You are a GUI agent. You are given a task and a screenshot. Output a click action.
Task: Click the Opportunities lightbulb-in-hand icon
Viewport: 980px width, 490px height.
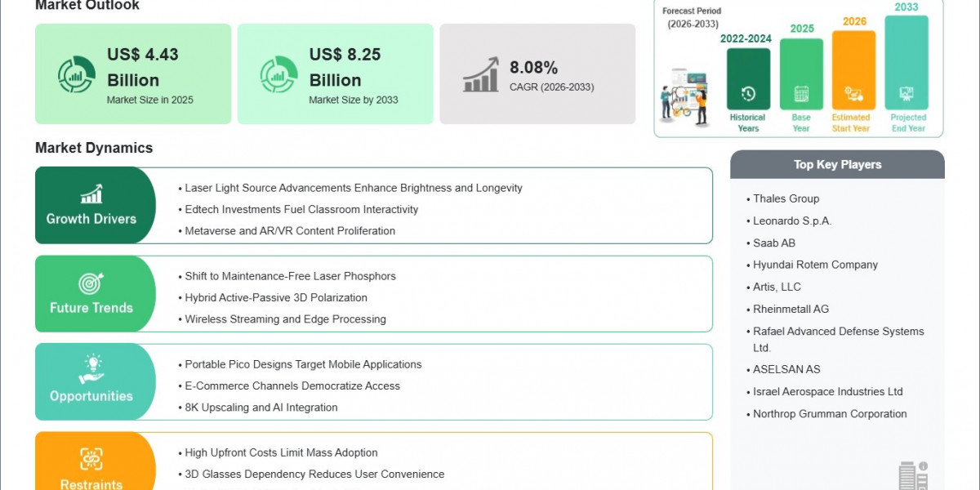click(x=91, y=370)
